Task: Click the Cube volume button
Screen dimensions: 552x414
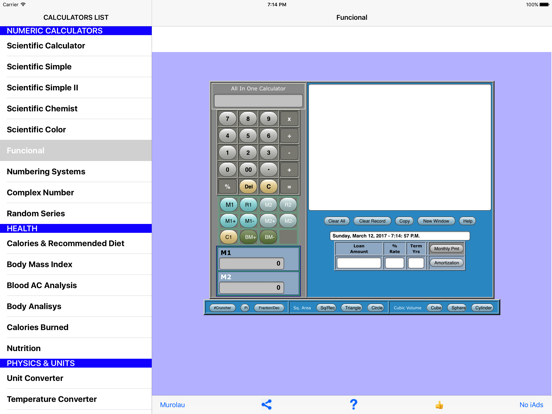Action: [x=435, y=308]
